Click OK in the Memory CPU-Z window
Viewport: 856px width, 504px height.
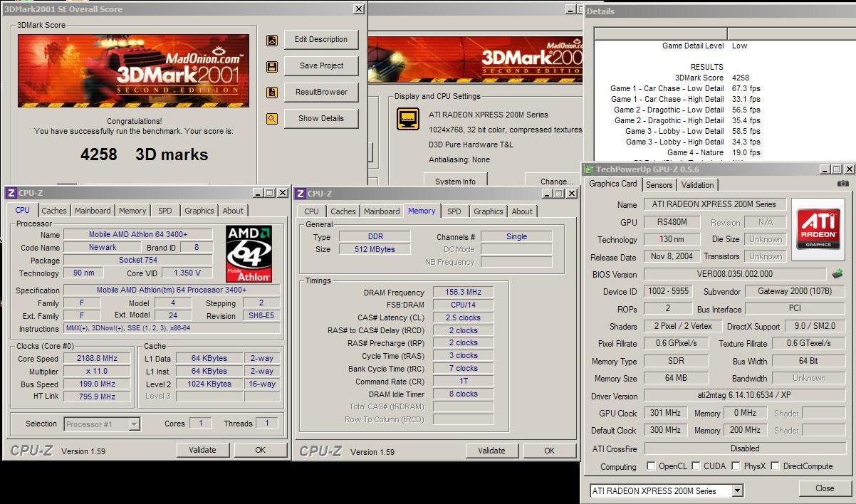point(549,451)
